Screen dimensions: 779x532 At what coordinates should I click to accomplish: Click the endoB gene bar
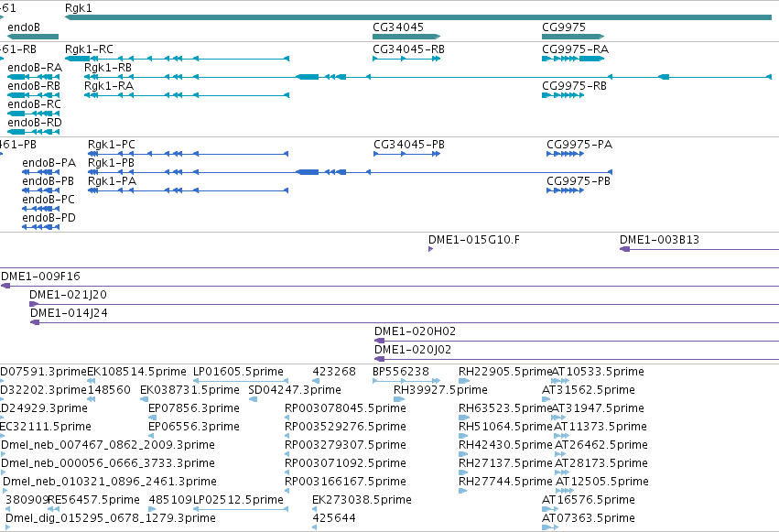pos(33,37)
